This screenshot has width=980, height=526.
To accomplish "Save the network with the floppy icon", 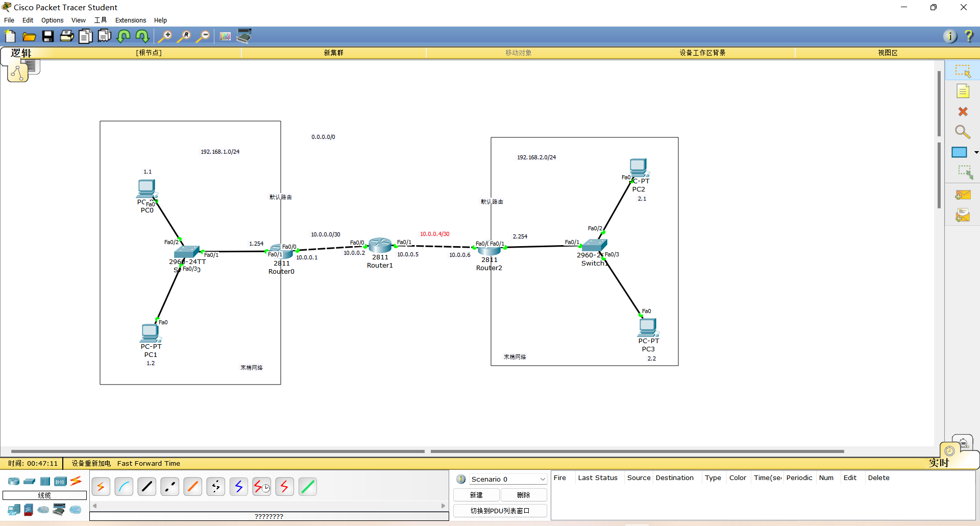I will [x=48, y=36].
